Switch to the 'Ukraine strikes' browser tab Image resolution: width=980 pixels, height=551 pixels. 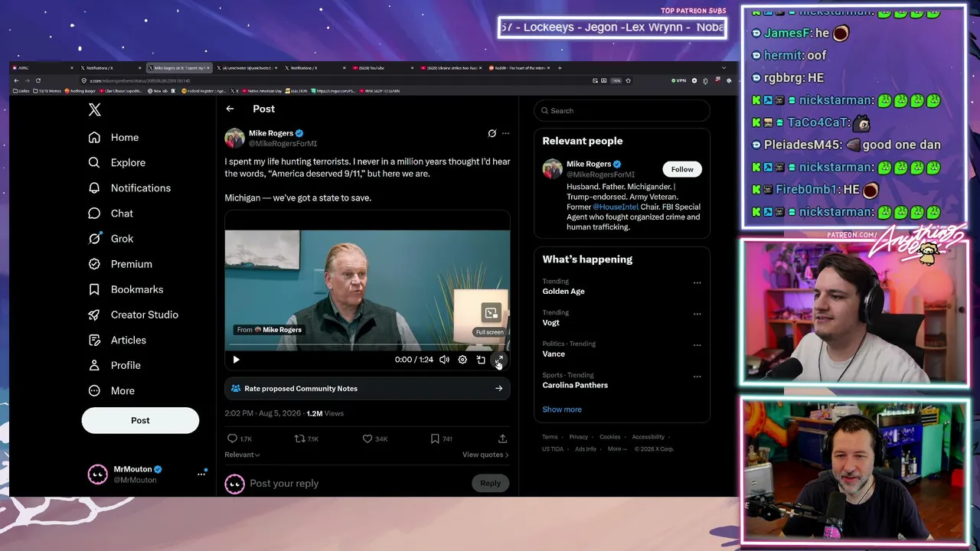[451, 68]
